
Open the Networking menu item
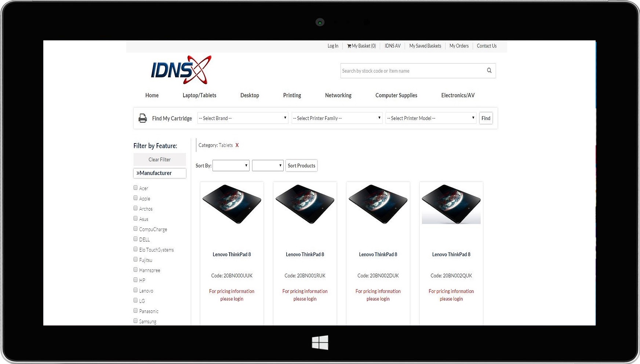[338, 95]
